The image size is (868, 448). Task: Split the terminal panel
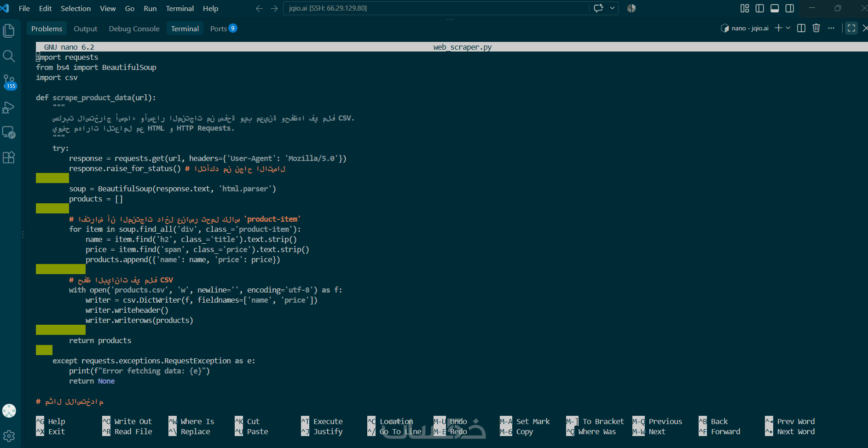(801, 28)
